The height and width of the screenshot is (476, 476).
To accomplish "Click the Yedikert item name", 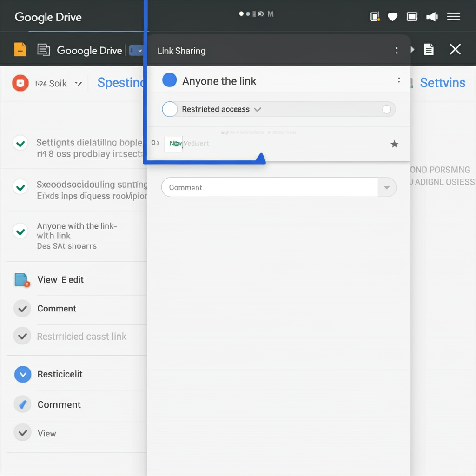I will pos(197,144).
